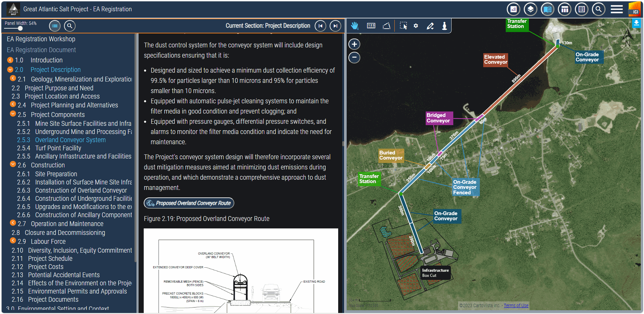The width and height of the screenshot is (644, 314).
Task: Toggle the table of contents list button
Action: pyautogui.click(x=55, y=26)
